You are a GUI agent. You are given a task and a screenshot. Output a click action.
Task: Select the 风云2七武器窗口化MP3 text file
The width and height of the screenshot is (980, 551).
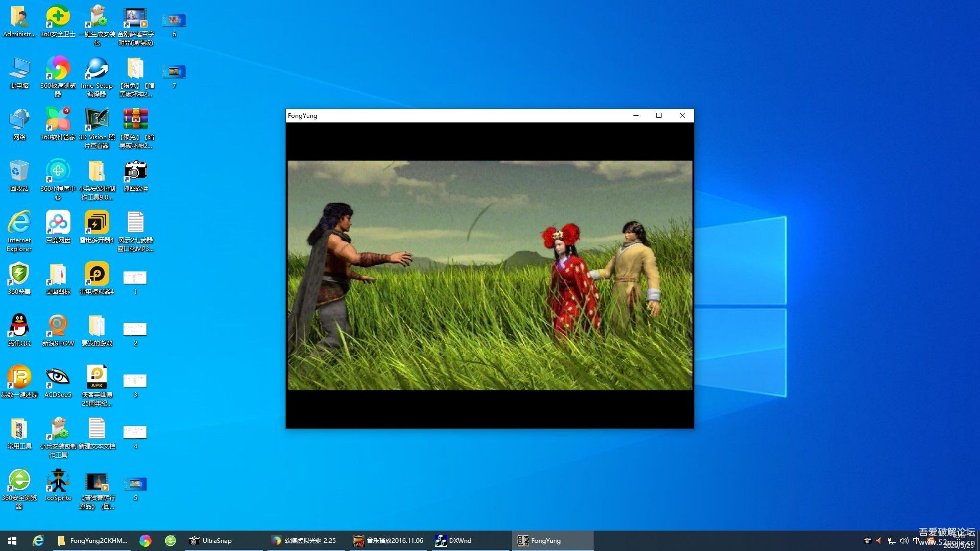(136, 232)
